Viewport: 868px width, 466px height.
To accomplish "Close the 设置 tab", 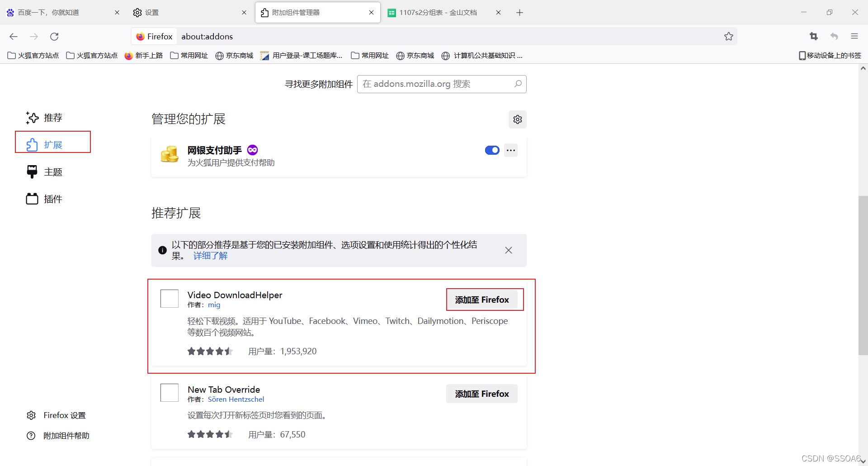I will coord(244,13).
